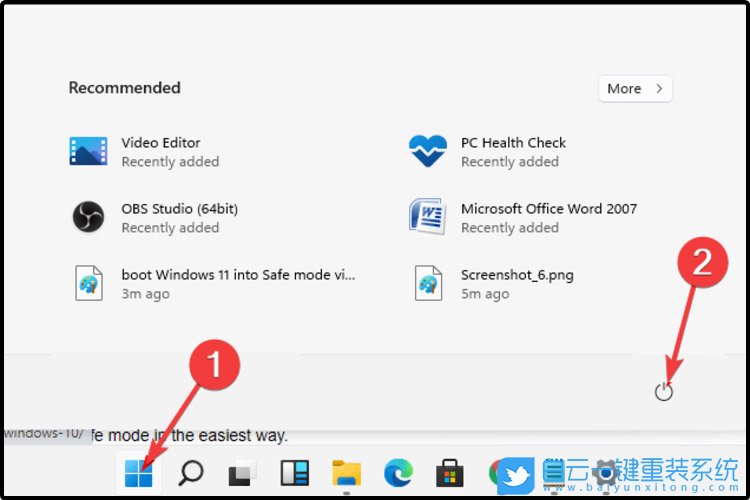Click the Power button icon

coord(664,391)
